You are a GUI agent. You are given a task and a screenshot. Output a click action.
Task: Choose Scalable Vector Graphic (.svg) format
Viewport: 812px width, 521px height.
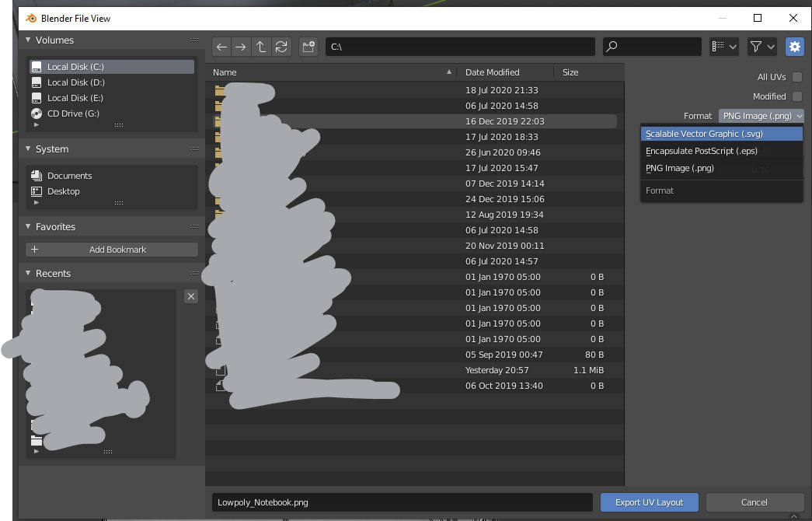pyautogui.click(x=721, y=134)
